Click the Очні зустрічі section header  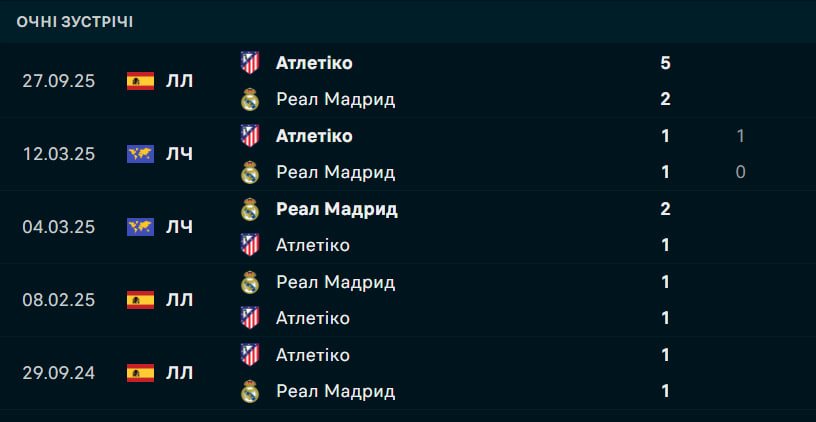[x=75, y=21]
